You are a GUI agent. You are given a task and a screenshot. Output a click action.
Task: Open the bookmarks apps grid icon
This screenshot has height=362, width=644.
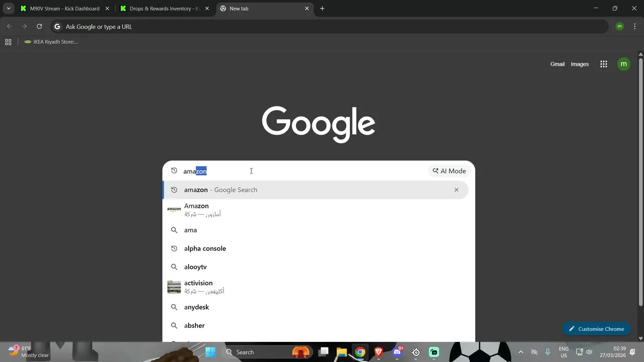click(x=8, y=42)
